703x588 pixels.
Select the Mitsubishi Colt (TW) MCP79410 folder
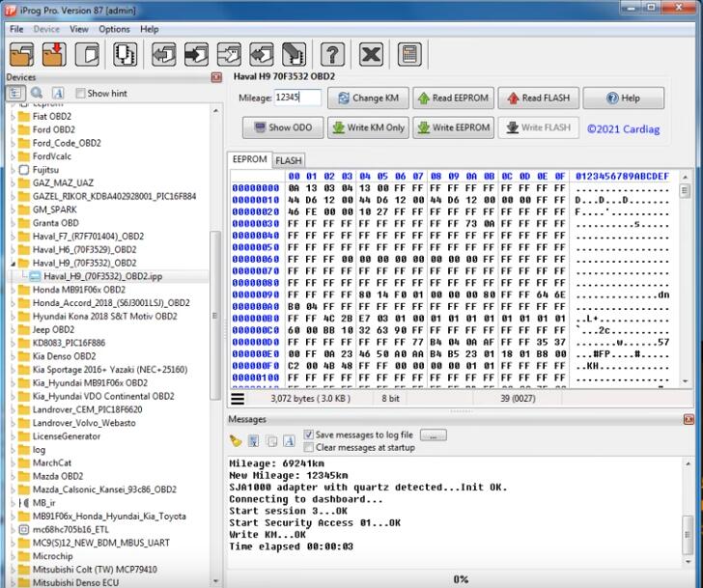[95, 570]
